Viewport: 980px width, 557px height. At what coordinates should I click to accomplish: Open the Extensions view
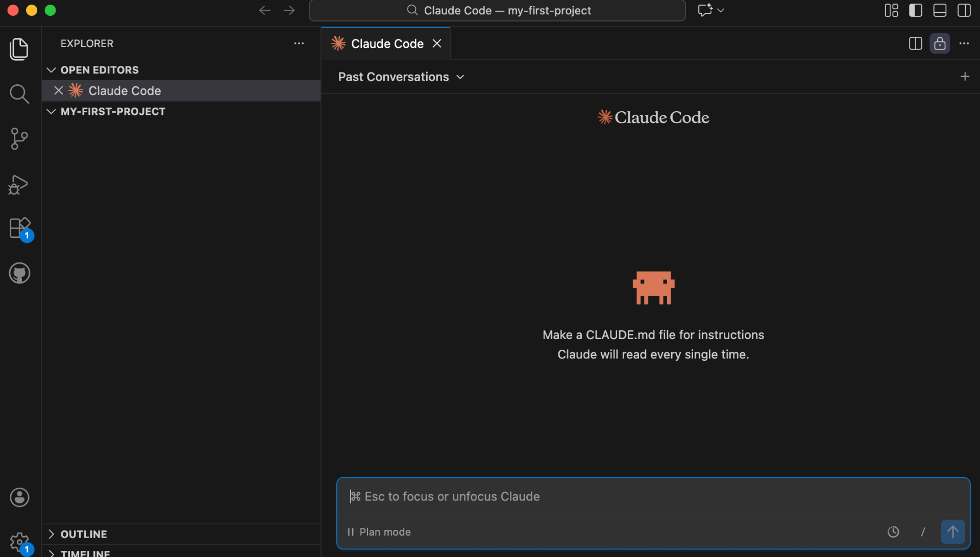point(19,228)
